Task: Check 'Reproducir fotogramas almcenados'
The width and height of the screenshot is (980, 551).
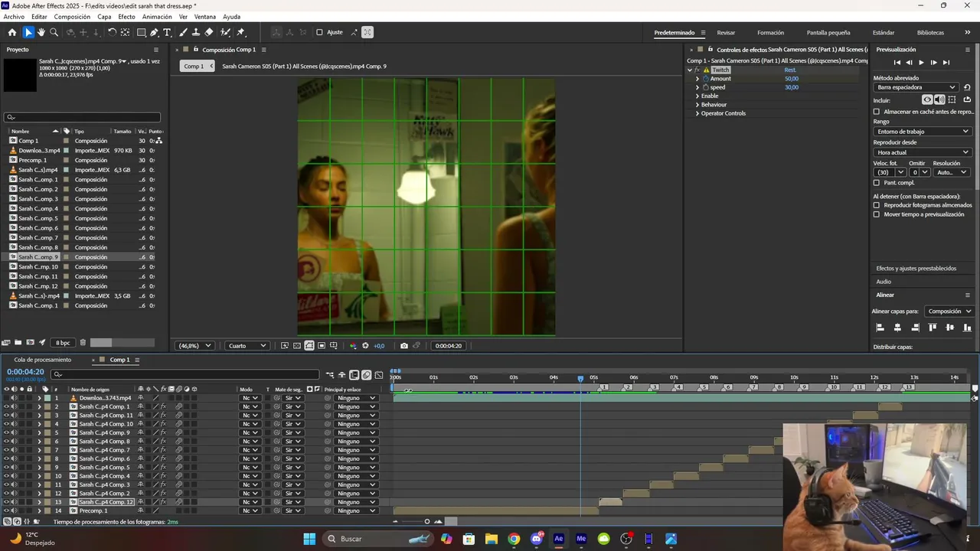Action: point(877,205)
